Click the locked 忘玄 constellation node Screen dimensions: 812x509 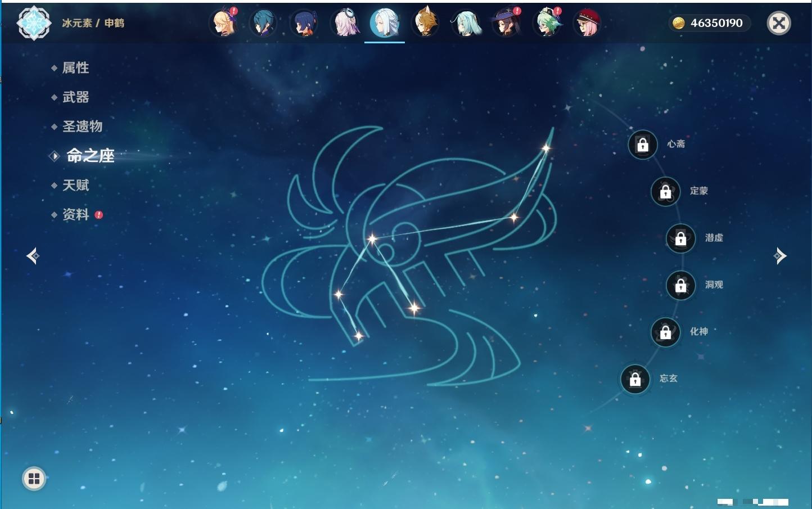pyautogui.click(x=635, y=380)
